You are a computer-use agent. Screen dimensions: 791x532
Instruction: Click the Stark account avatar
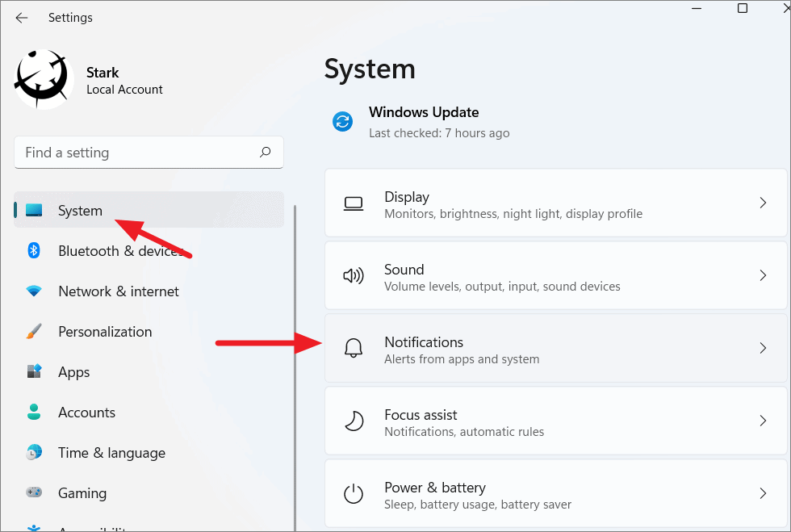pos(44,78)
